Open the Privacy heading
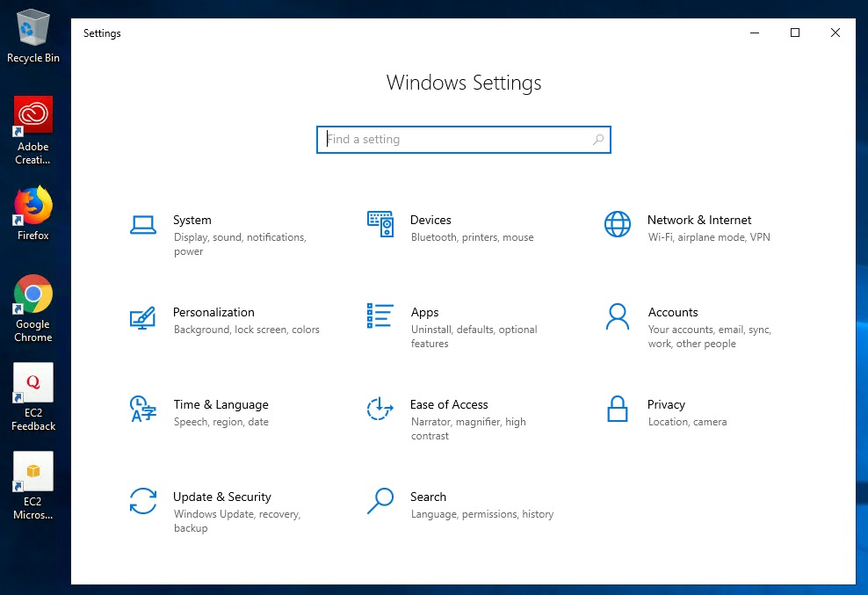 coord(666,405)
